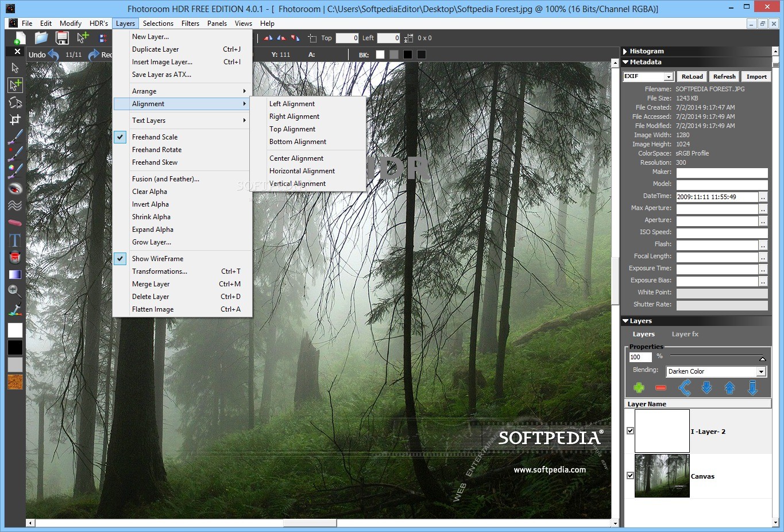The width and height of the screenshot is (784, 532).
Task: Expand the Text Layers submenu
Action: [x=182, y=121]
